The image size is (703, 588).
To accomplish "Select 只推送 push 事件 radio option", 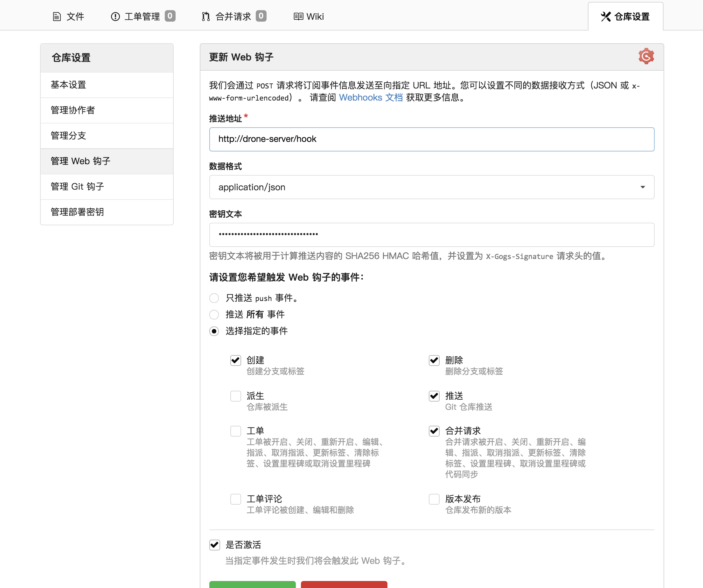I will (x=214, y=298).
